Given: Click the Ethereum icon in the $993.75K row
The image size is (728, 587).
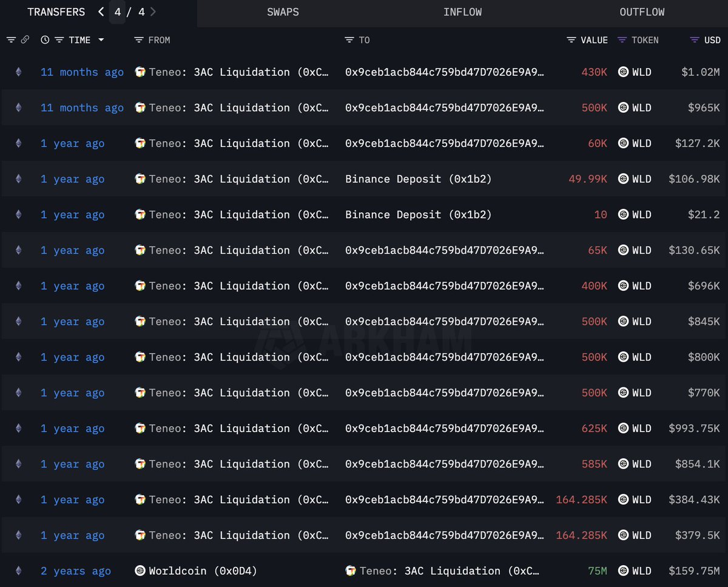Looking at the screenshot, I should click(18, 429).
